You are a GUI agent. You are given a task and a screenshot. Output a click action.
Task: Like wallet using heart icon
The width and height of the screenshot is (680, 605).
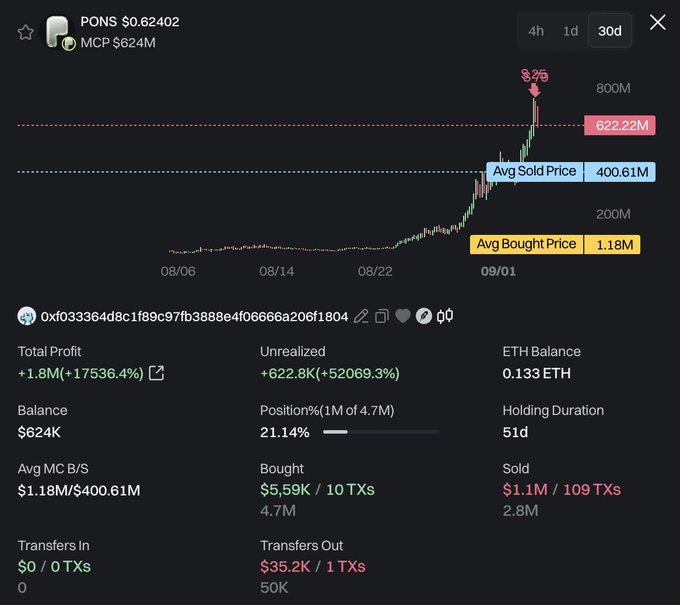402,316
